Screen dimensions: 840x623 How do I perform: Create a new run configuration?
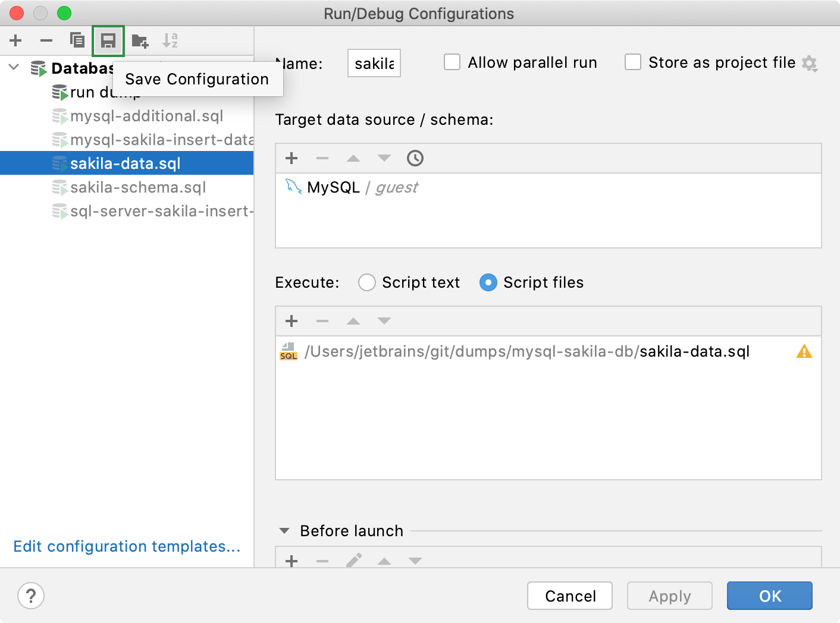pos(15,40)
